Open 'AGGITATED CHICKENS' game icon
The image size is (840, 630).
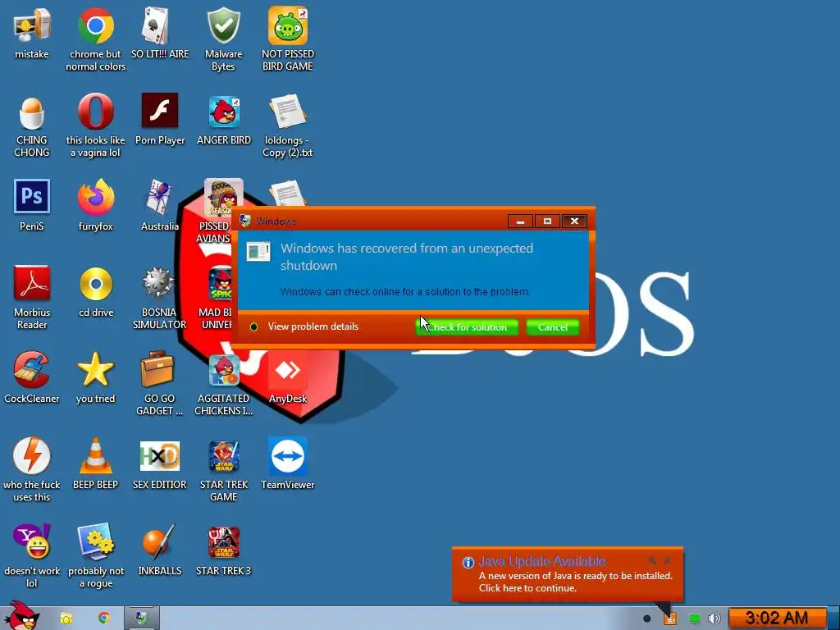point(224,370)
